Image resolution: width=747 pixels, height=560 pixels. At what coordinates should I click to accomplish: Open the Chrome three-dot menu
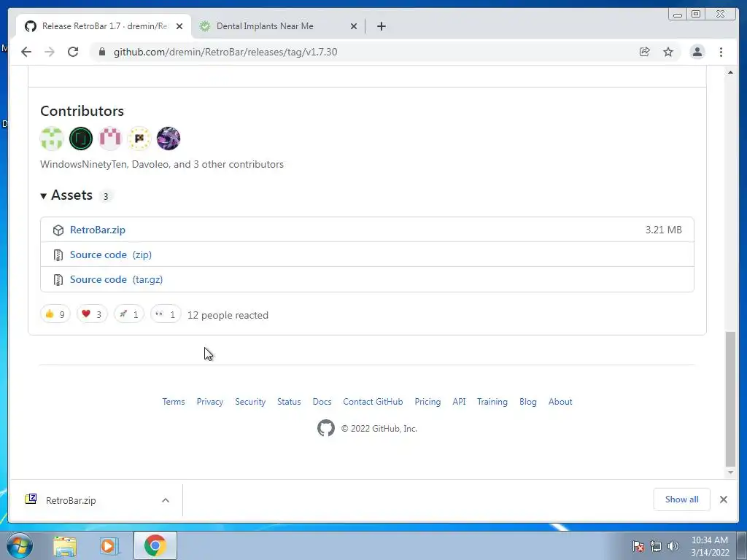[x=721, y=52]
